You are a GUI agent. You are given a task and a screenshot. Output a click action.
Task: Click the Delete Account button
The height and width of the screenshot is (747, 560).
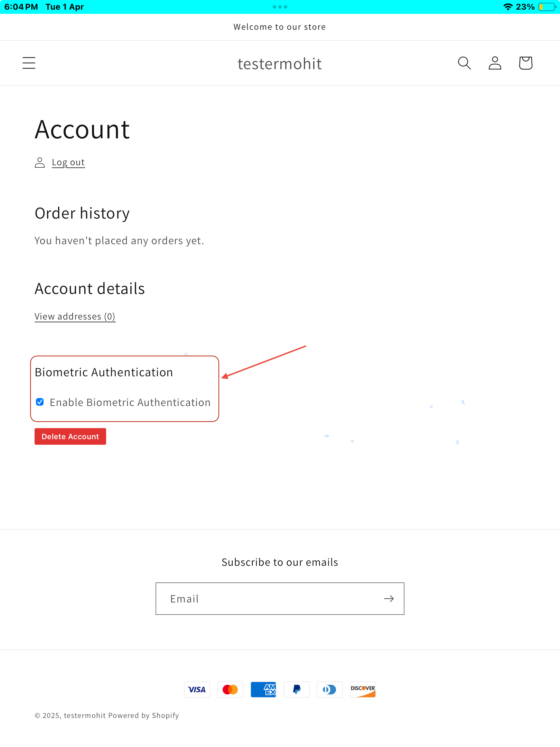pyautogui.click(x=70, y=436)
